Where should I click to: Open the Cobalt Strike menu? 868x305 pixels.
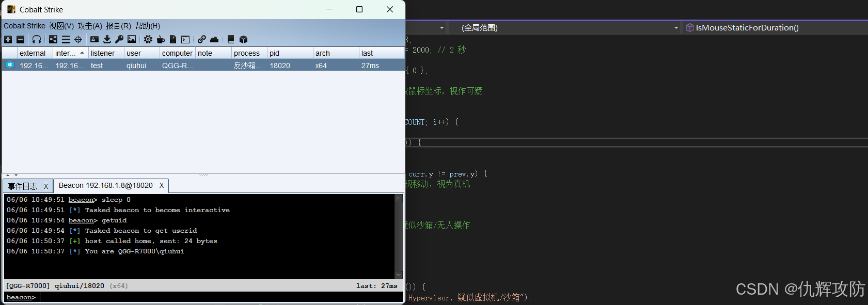[24, 26]
